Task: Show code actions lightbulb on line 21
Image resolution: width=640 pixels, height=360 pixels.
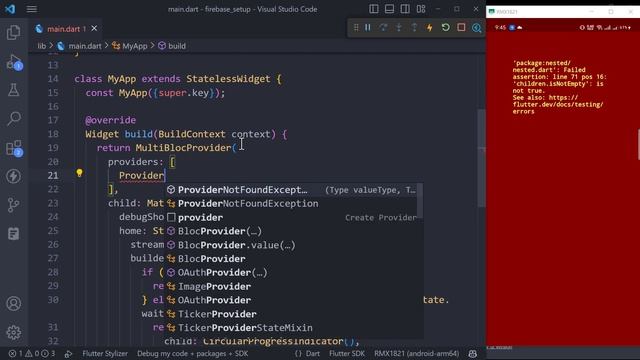Action: coord(79,173)
